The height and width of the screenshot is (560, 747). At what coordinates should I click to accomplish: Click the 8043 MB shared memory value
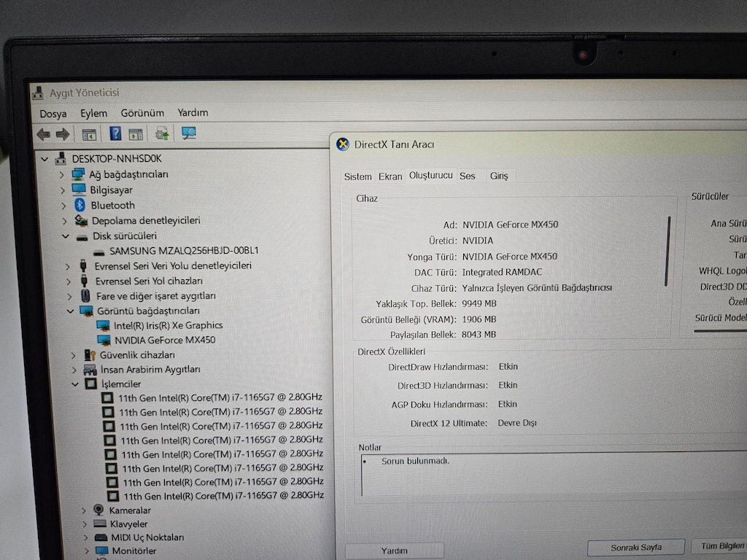point(479,334)
